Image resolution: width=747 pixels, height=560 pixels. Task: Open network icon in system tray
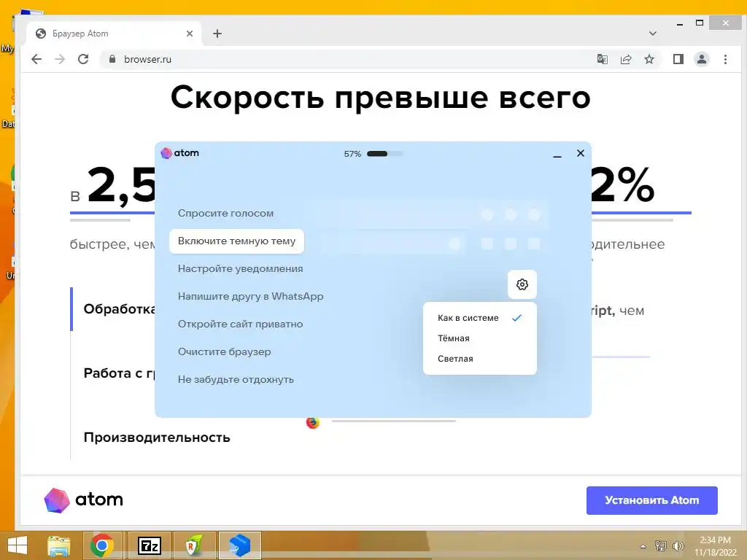click(x=661, y=545)
